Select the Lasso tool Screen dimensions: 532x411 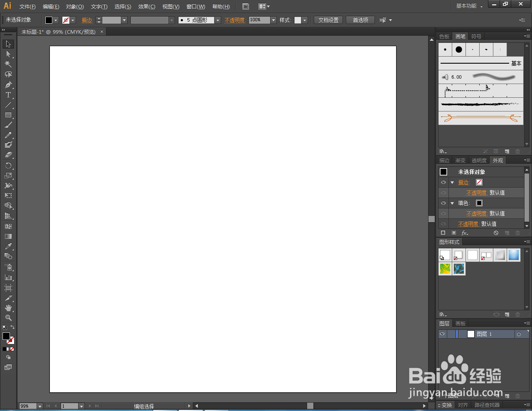[x=8, y=74]
